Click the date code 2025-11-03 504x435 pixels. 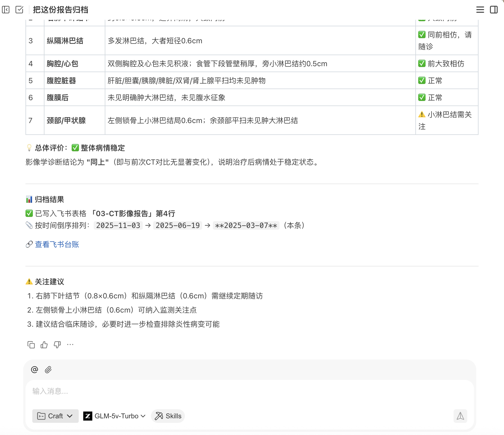118,225
